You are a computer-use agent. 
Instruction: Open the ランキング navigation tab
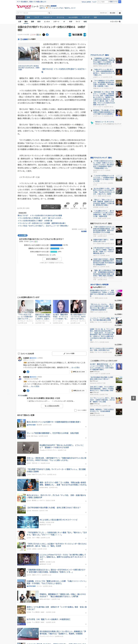tap(86, 17)
